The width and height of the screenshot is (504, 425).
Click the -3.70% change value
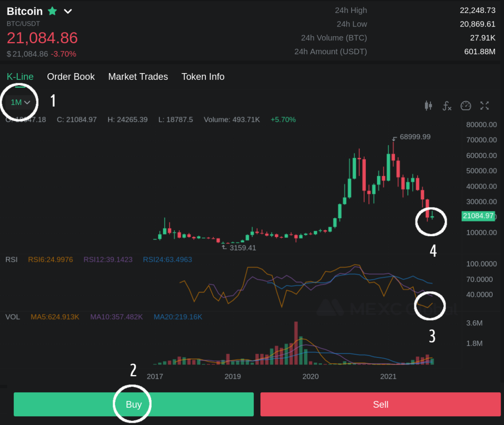tap(63, 54)
